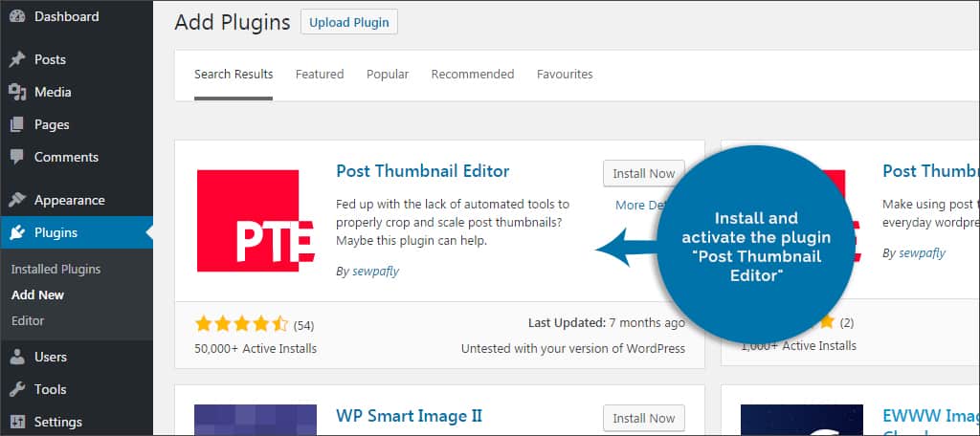Click the 50,000+ Active Installs text
Screen dimensions: 980x436
click(x=256, y=349)
